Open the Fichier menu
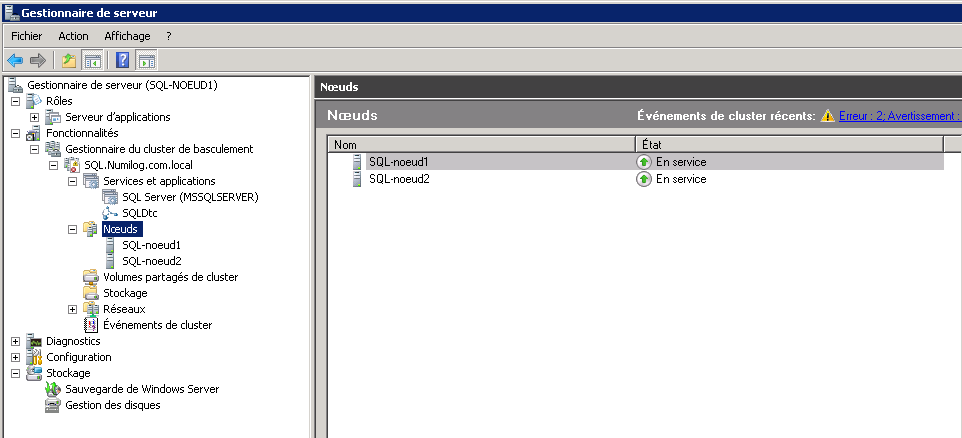This screenshot has height=438, width=962. [26, 36]
